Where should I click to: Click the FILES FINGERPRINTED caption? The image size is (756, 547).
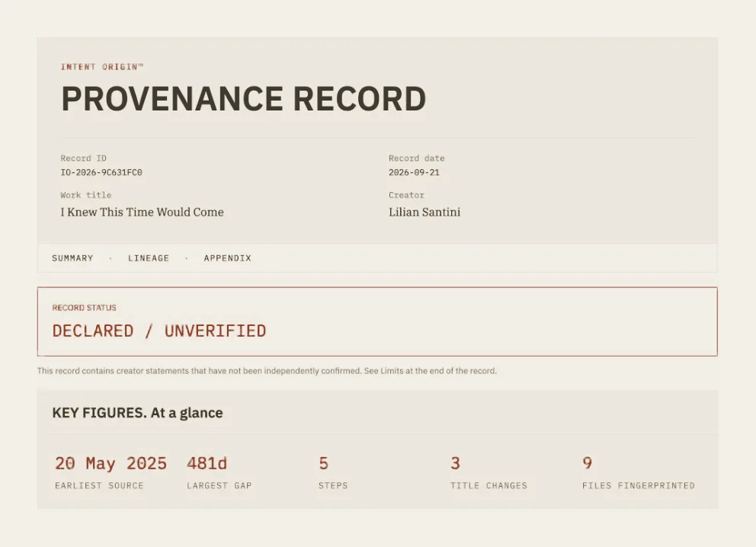639,486
